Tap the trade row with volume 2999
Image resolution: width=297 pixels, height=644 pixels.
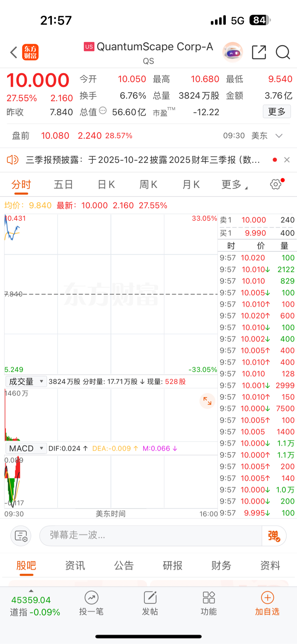tap(257, 386)
